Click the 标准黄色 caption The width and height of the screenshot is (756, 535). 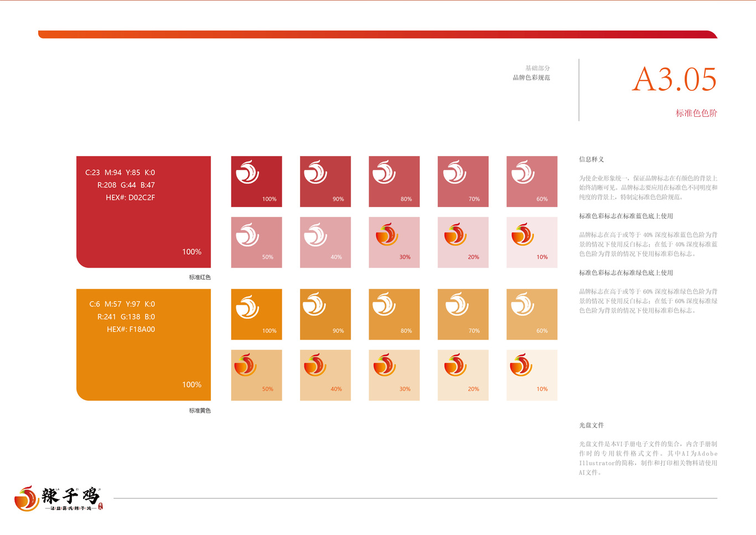coord(200,410)
